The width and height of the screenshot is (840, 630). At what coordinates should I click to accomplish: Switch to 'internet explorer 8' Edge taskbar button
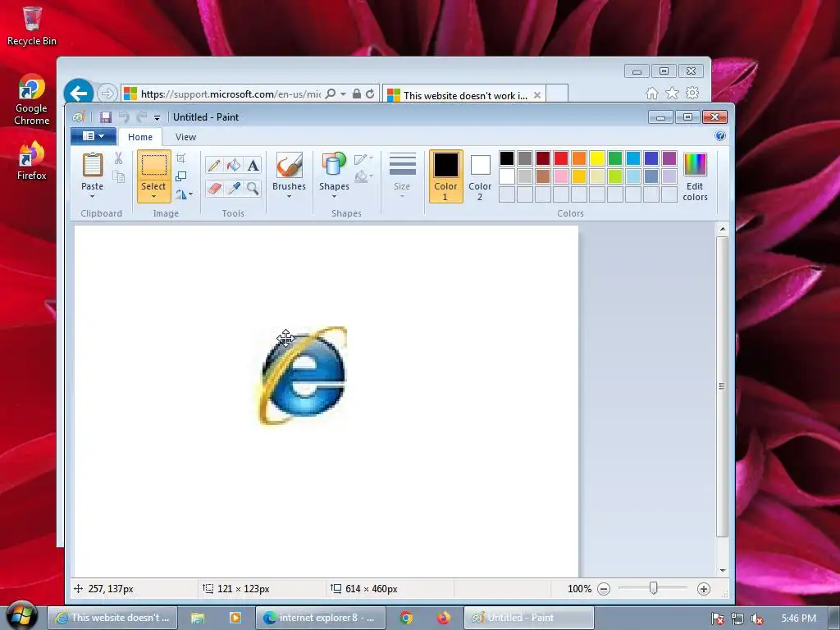click(321, 618)
